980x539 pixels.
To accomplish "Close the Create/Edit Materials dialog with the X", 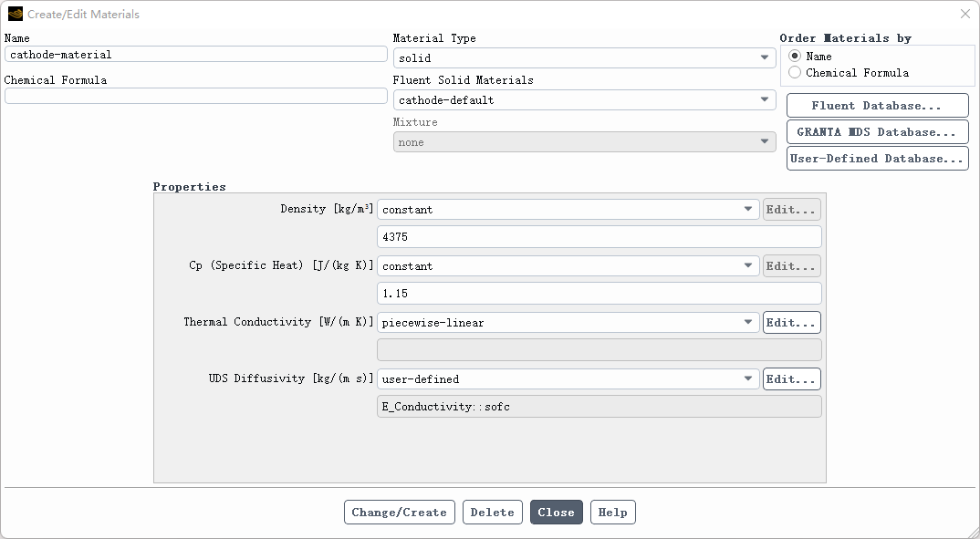I will click(965, 14).
